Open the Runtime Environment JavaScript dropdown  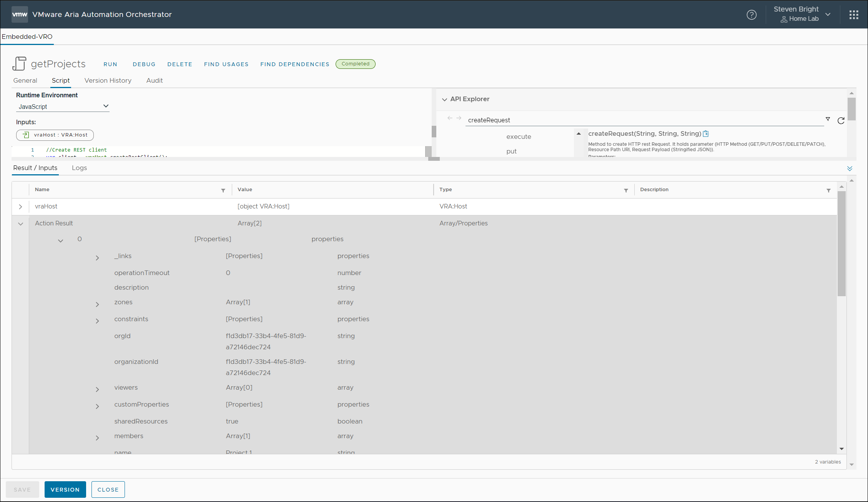63,107
